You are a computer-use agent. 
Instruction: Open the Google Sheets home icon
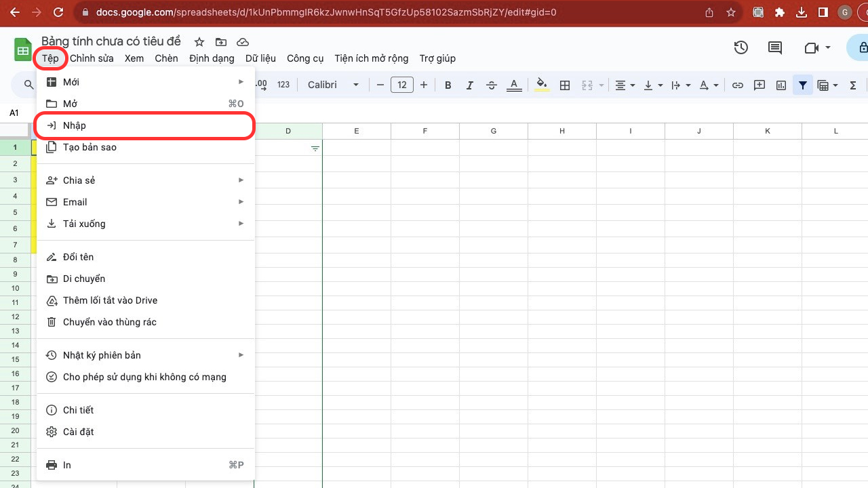(23, 49)
